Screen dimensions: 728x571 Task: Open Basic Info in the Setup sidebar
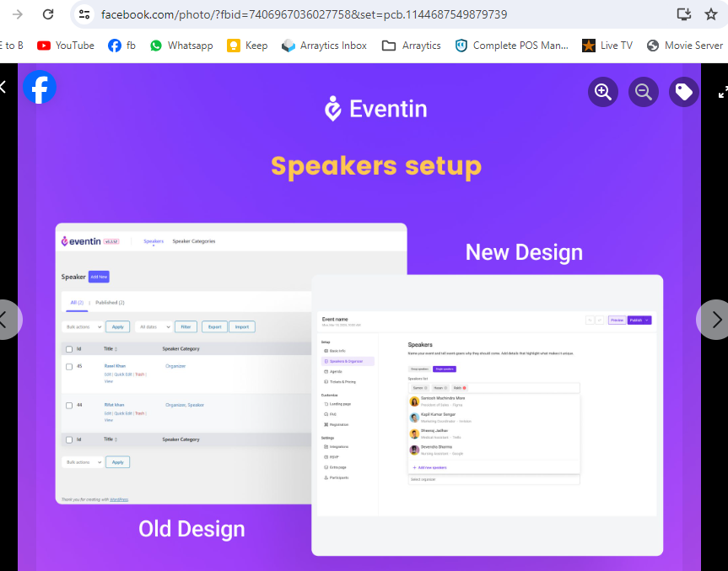coord(335,351)
